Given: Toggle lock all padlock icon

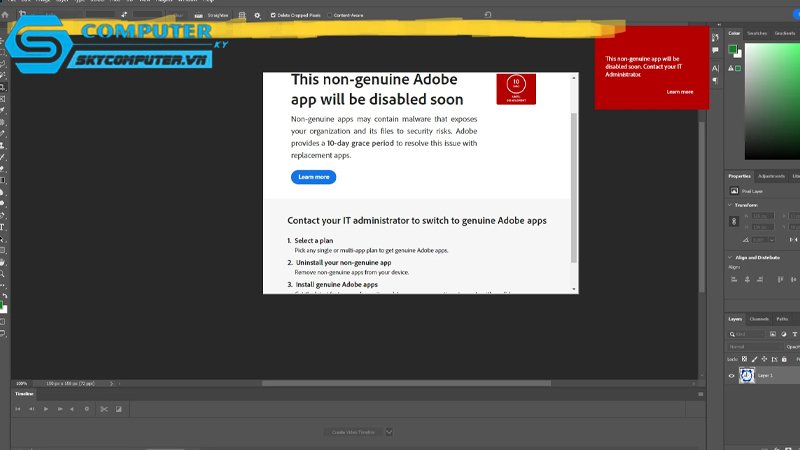Looking at the screenshot, I should click(784, 359).
